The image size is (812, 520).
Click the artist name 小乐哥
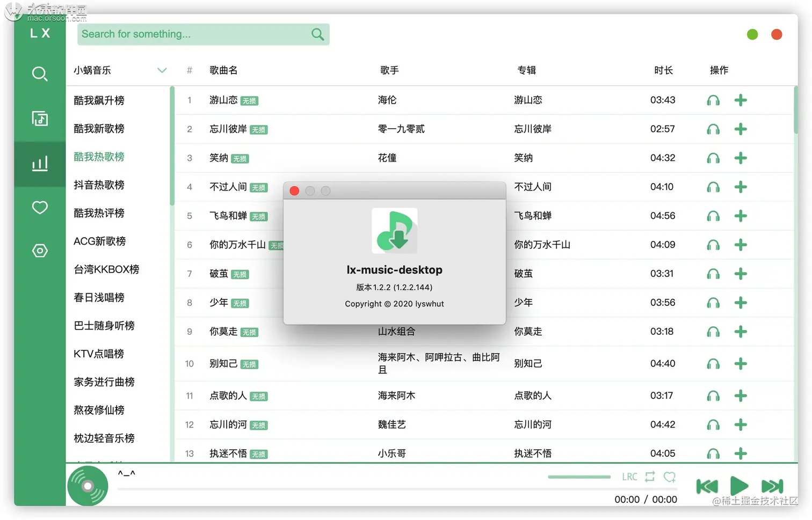pyautogui.click(x=392, y=454)
